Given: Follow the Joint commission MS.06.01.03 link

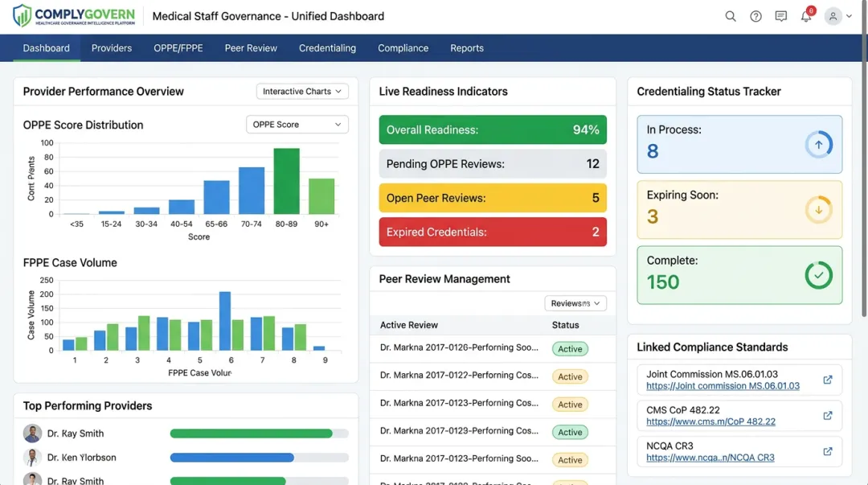Looking at the screenshot, I should tap(723, 386).
